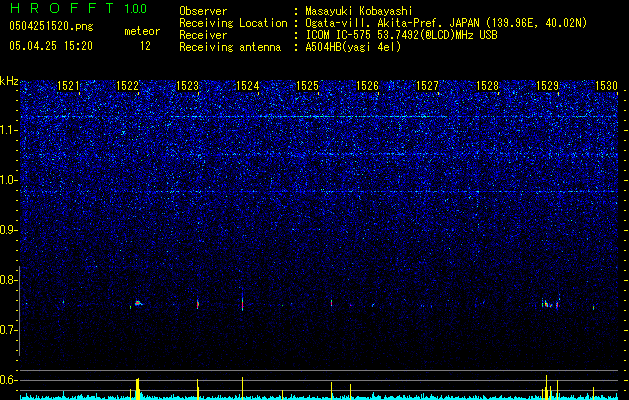The image size is (629, 400).
Task: Click the 1526 time axis label
Action: coord(367,85)
